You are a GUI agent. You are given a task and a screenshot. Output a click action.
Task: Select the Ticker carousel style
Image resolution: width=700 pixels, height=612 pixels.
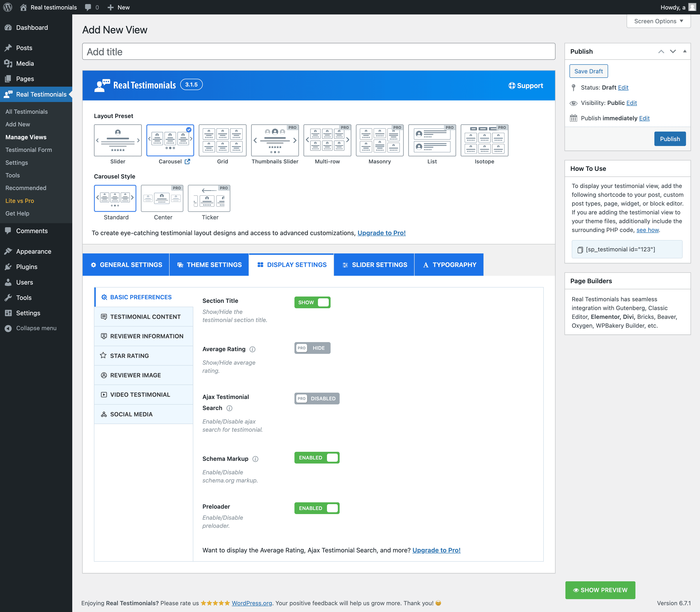tap(209, 198)
